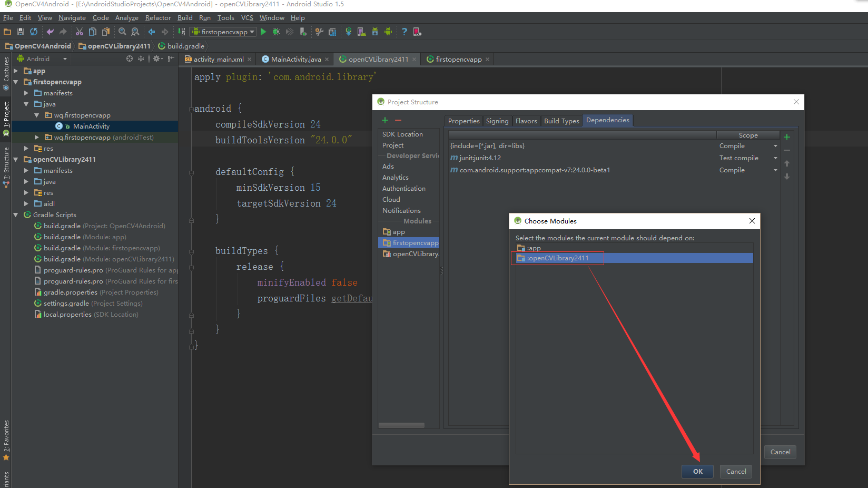This screenshot has width=868, height=488.
Task: Switch to the Flavors tab
Action: tap(526, 121)
